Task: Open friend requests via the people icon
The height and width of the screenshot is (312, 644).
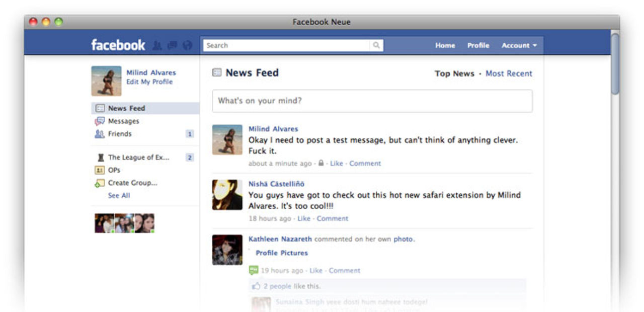Action: click(156, 45)
